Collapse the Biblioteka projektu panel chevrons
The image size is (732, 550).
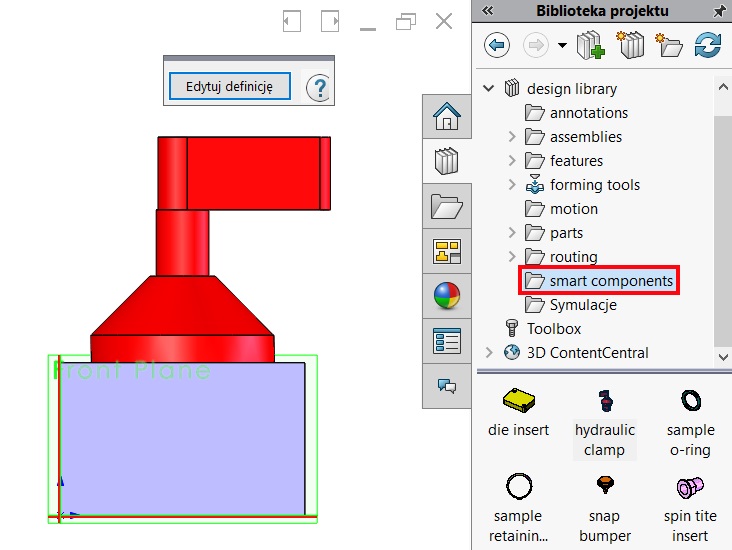(x=488, y=10)
